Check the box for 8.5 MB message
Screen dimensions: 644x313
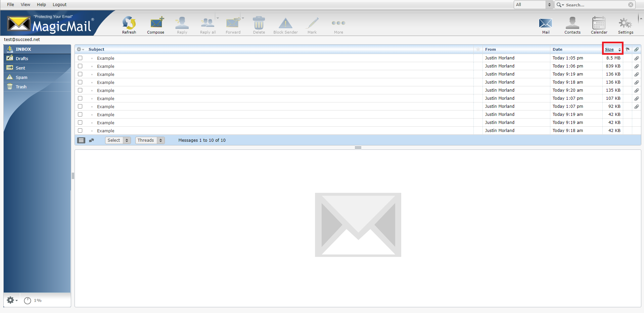pyautogui.click(x=80, y=58)
